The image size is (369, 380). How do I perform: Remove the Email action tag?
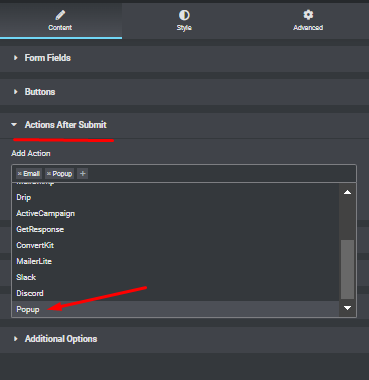[x=20, y=174]
